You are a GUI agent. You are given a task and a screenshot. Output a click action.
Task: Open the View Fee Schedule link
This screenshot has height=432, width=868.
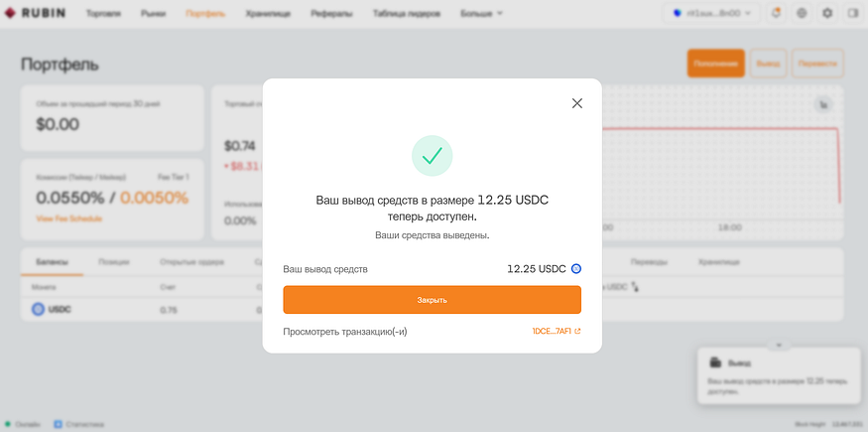(x=69, y=218)
